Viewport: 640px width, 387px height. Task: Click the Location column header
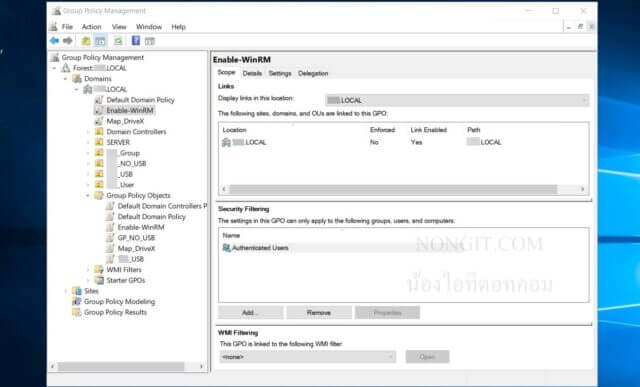[x=234, y=130]
